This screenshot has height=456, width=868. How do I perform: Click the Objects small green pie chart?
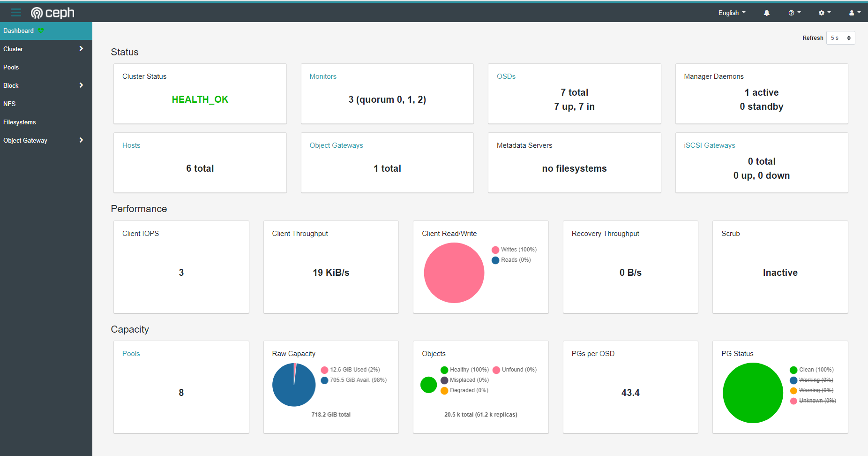tap(428, 385)
